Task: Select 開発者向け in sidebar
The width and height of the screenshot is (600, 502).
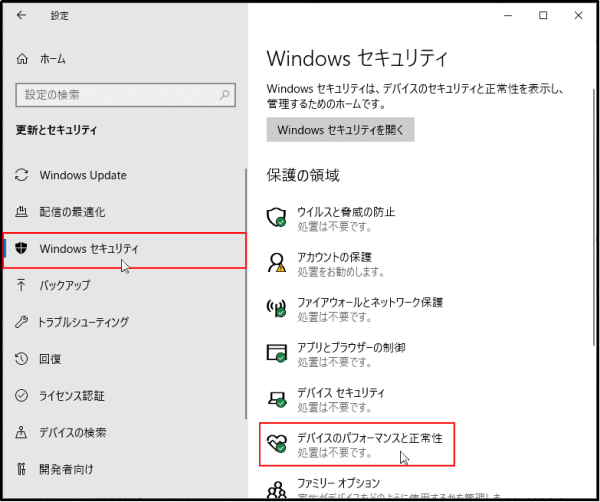Action: [66, 469]
